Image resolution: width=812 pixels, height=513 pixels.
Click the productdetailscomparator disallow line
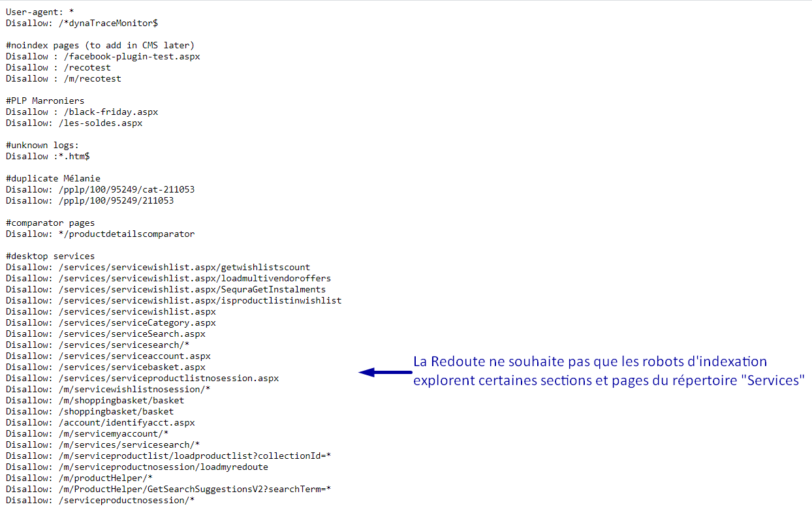coord(100,234)
